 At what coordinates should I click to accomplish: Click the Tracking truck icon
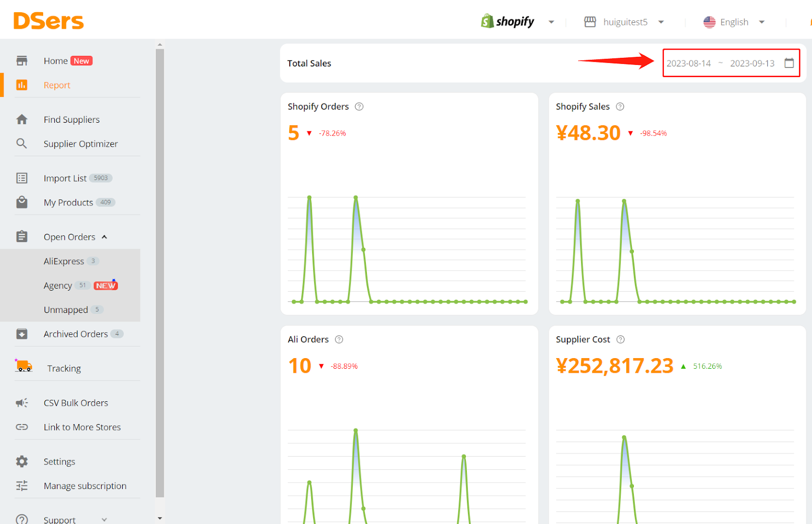click(23, 366)
